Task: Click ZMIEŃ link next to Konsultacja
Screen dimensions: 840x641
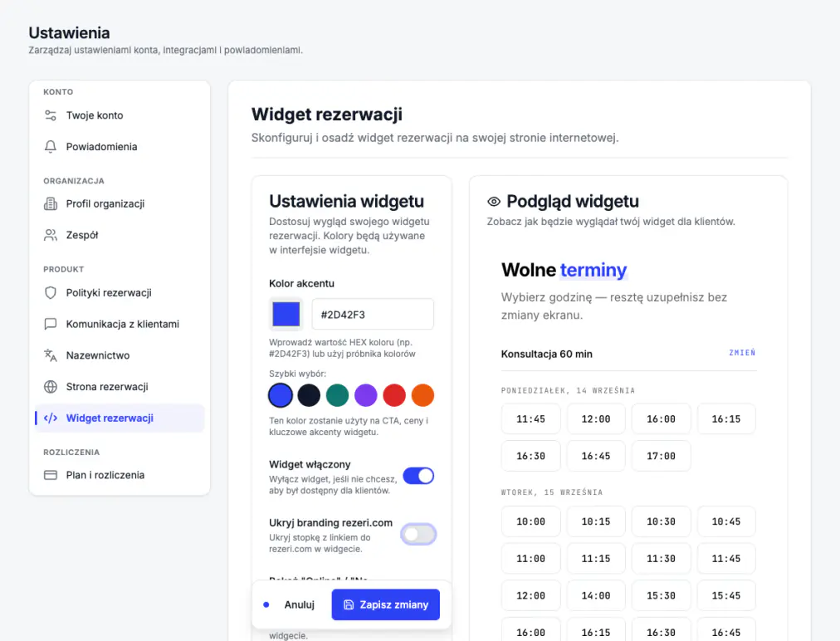Action: 743,353
